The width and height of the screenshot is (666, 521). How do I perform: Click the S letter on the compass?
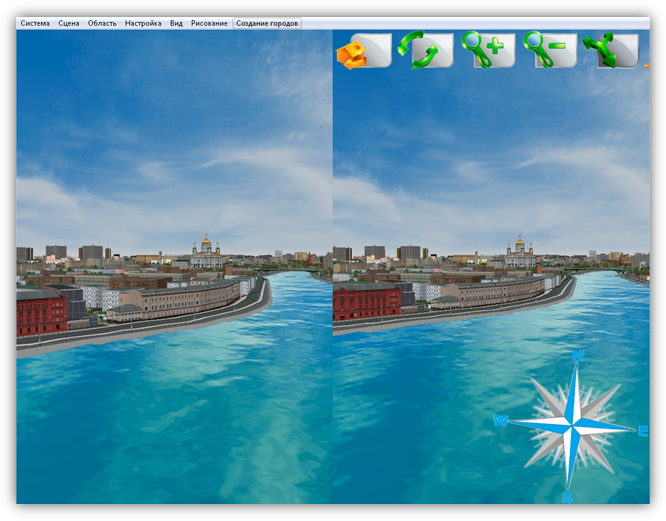[567, 497]
